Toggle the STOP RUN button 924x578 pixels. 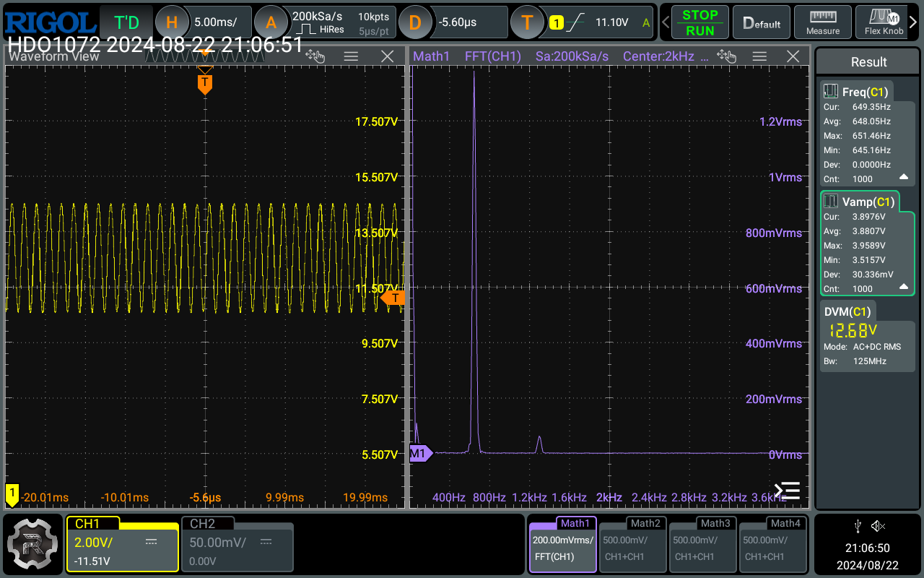point(699,22)
